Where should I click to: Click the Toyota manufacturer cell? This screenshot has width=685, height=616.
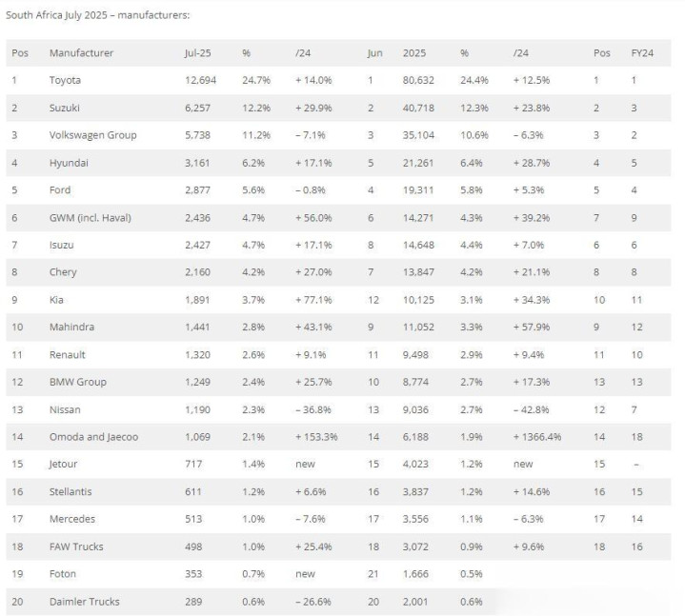point(65,80)
